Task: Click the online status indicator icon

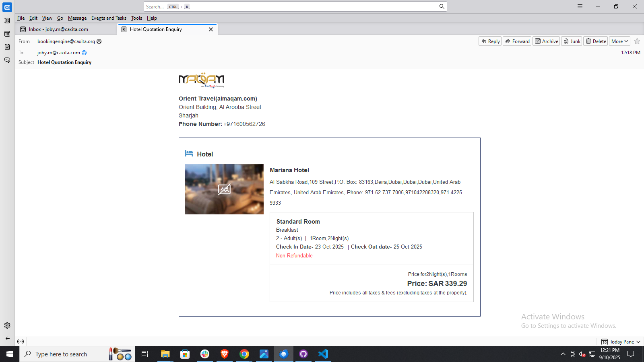Action: (21, 341)
